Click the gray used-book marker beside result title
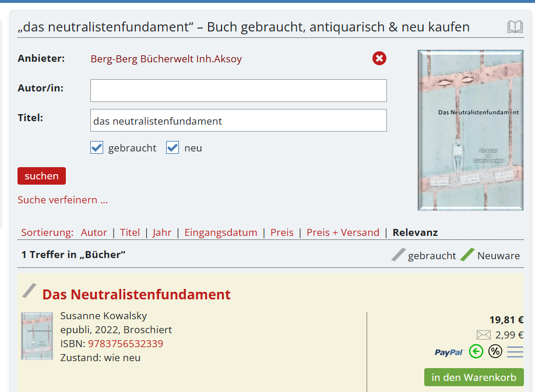 29,291
